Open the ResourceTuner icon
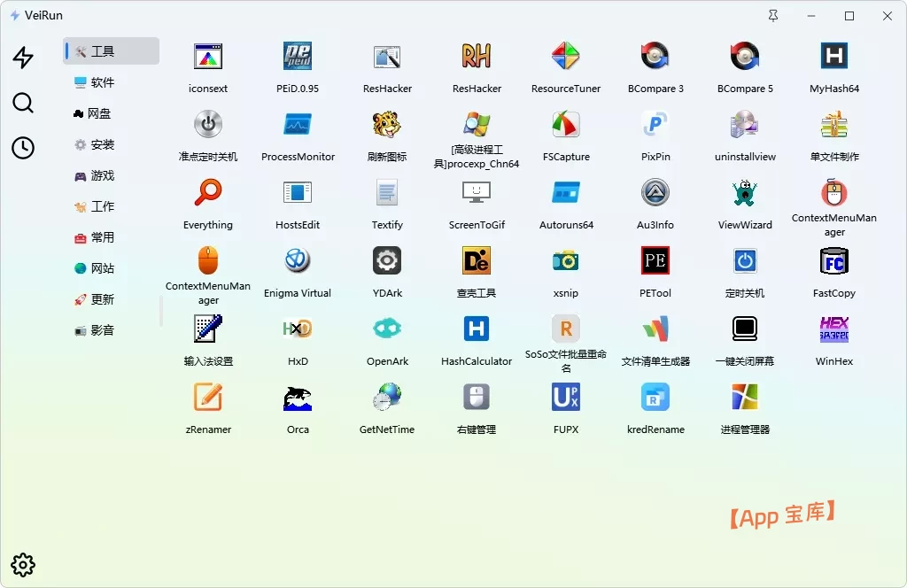Image resolution: width=907 pixels, height=588 pixels. click(566, 56)
